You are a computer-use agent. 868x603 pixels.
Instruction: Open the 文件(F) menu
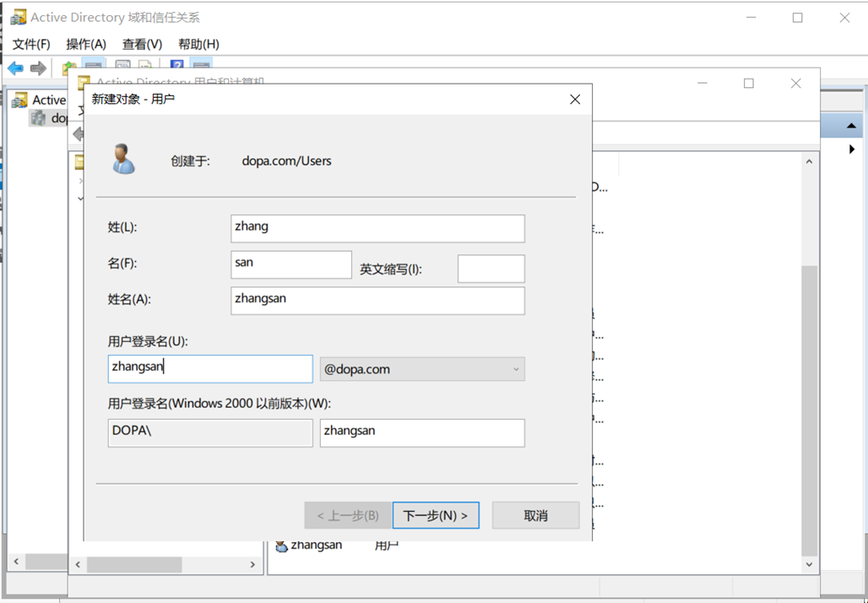(31, 44)
